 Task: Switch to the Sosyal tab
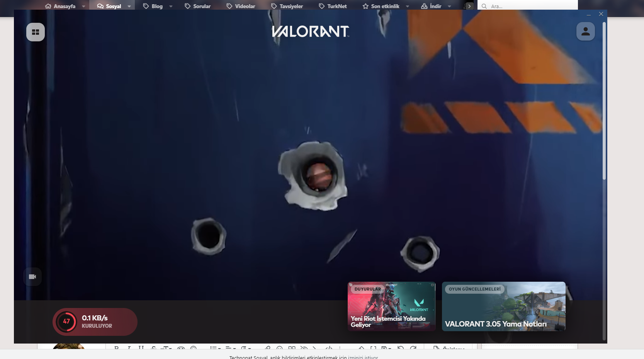click(x=109, y=6)
